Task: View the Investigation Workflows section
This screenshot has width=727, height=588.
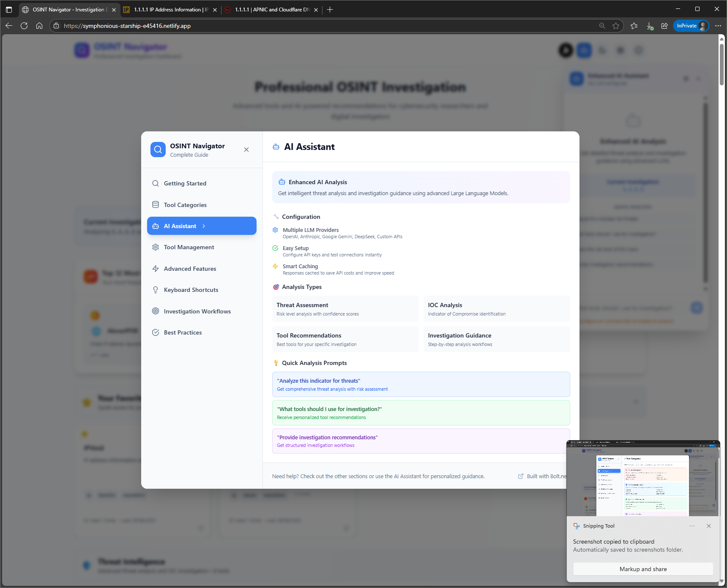Action: click(x=202, y=311)
